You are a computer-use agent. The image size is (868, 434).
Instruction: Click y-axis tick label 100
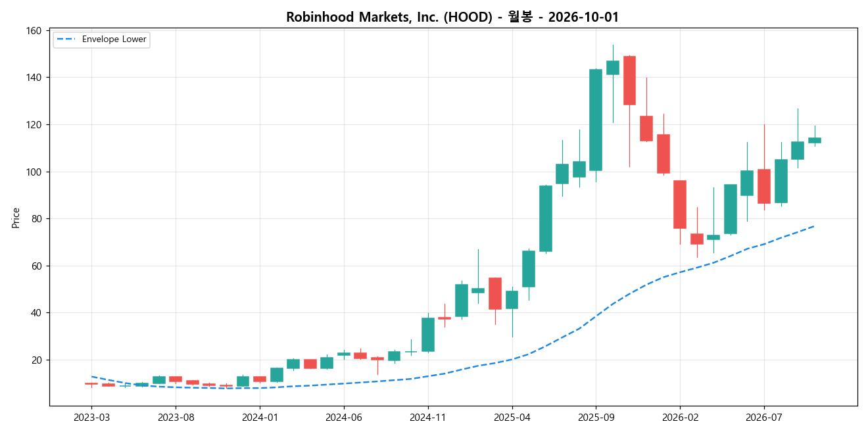(x=35, y=172)
